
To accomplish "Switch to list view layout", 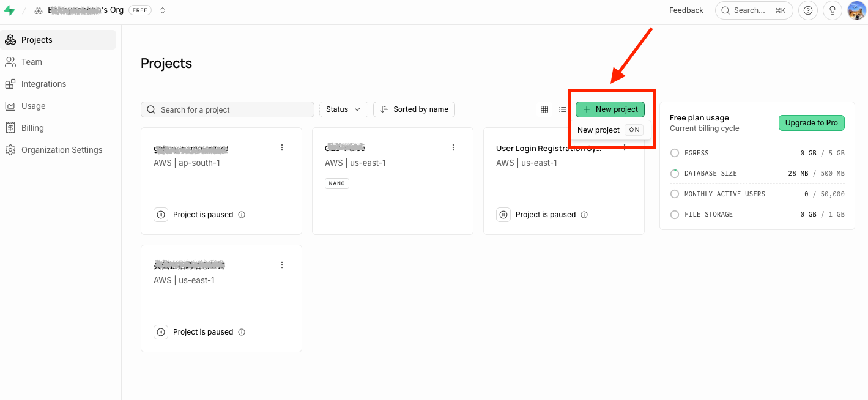I will tap(563, 109).
